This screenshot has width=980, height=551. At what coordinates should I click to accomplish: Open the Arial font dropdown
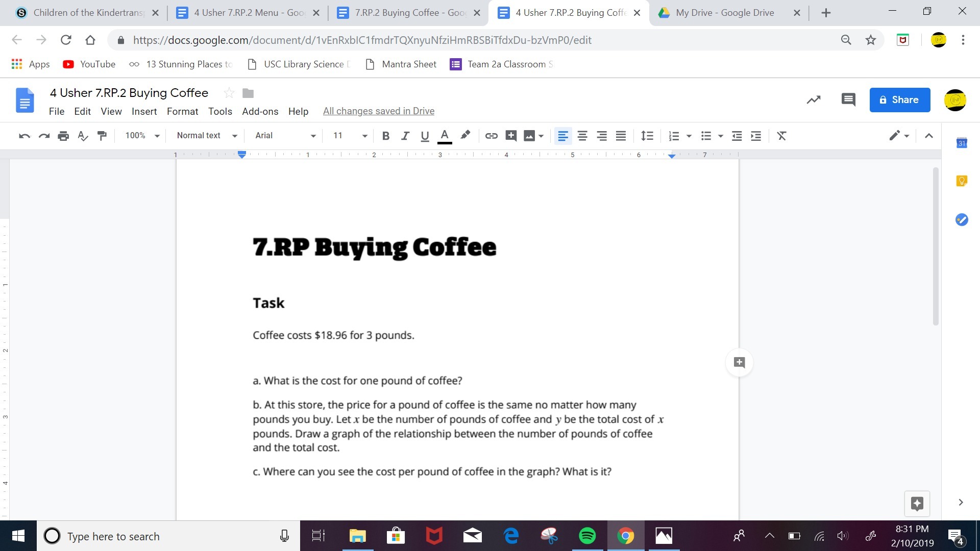click(285, 136)
